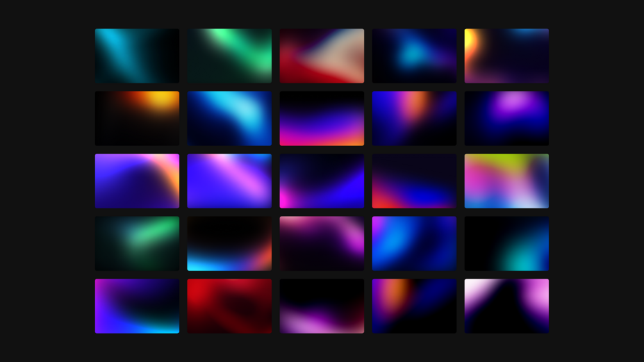Choose the red gradient with beige triangle
The height and width of the screenshot is (362, 644).
322,56
